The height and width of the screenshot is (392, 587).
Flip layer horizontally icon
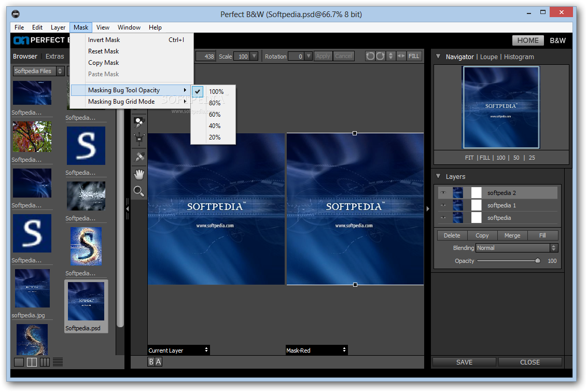(401, 56)
